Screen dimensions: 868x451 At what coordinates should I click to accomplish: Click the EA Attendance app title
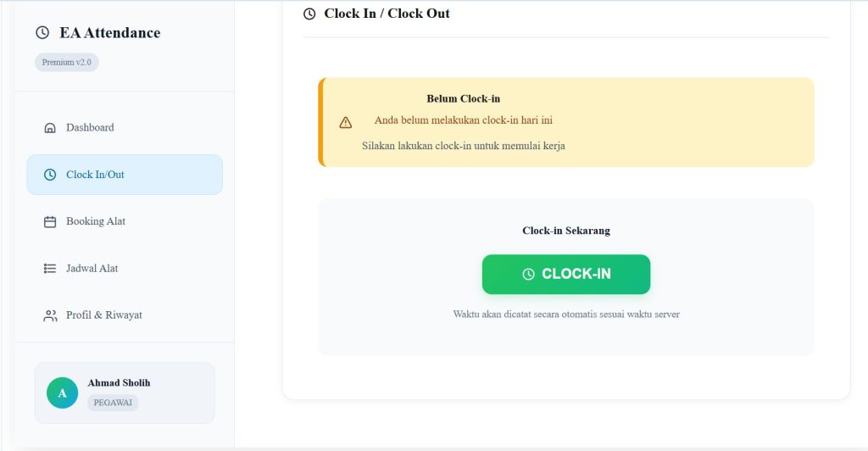pos(109,33)
